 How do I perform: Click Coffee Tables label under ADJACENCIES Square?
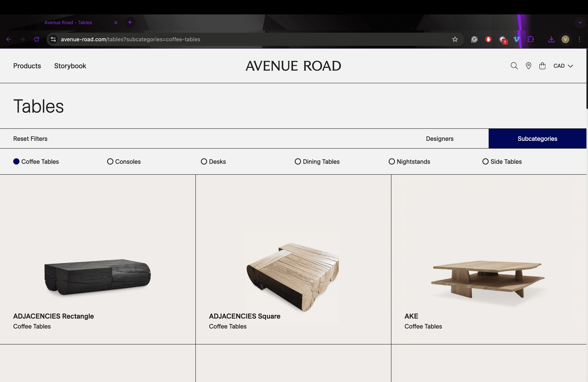(228, 326)
